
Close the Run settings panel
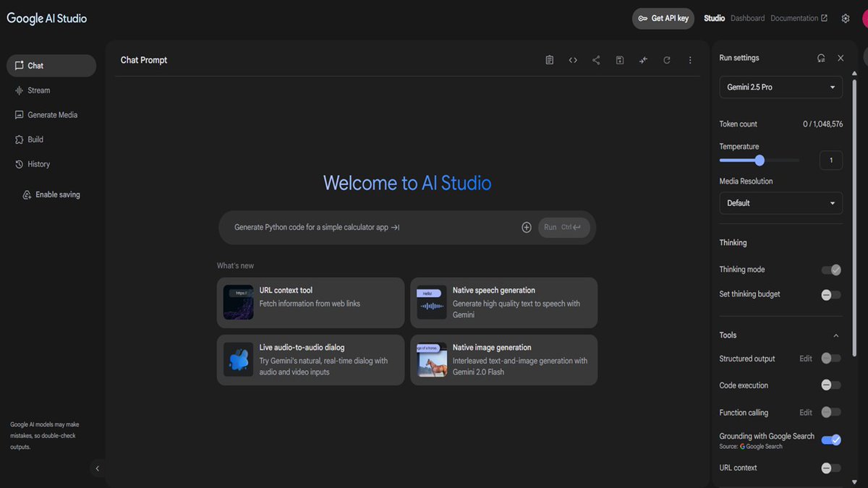(841, 58)
